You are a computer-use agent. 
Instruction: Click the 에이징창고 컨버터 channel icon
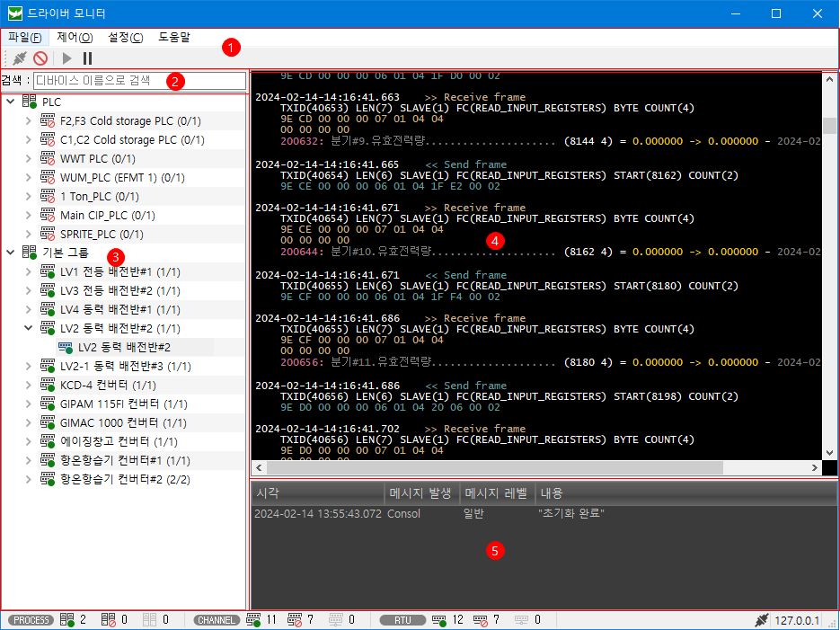pyautogui.click(x=48, y=441)
